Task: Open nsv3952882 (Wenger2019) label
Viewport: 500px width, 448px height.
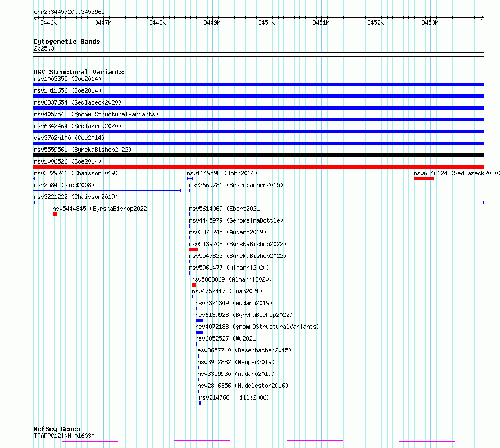Action: click(x=236, y=362)
